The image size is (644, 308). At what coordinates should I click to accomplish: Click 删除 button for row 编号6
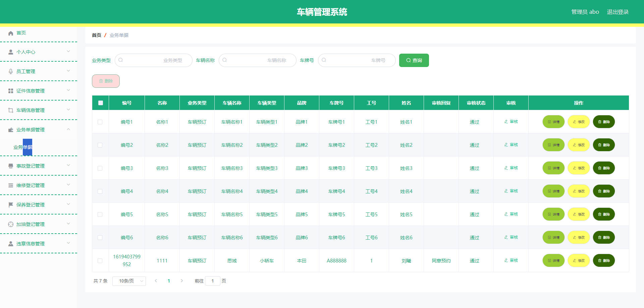(x=604, y=237)
